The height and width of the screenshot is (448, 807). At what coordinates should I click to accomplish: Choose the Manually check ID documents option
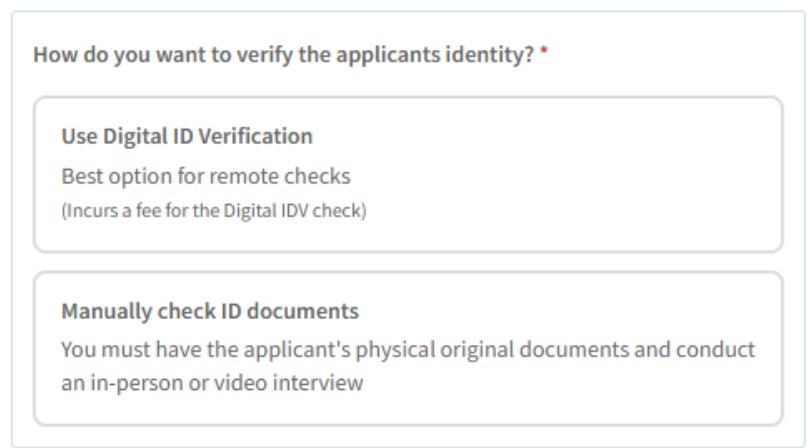click(x=407, y=347)
